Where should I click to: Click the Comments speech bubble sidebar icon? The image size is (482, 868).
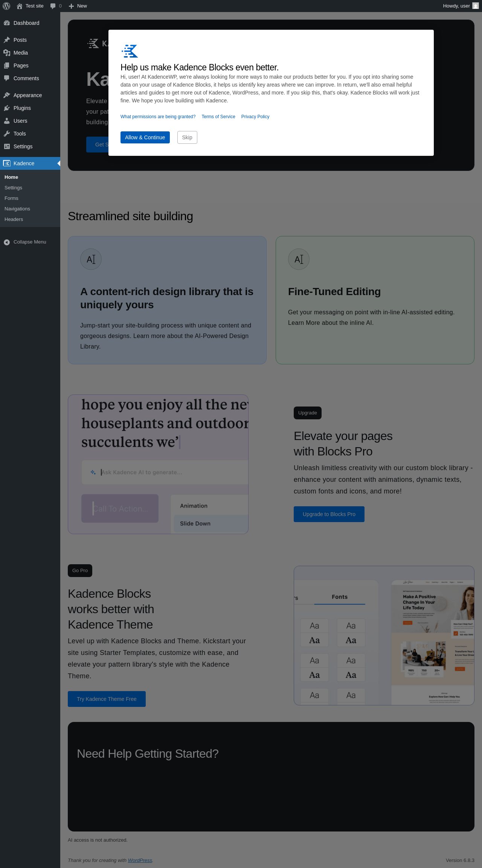pyautogui.click(x=7, y=78)
